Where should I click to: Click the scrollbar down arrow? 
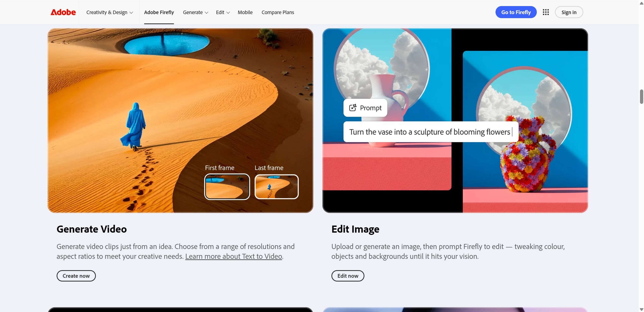click(641, 309)
